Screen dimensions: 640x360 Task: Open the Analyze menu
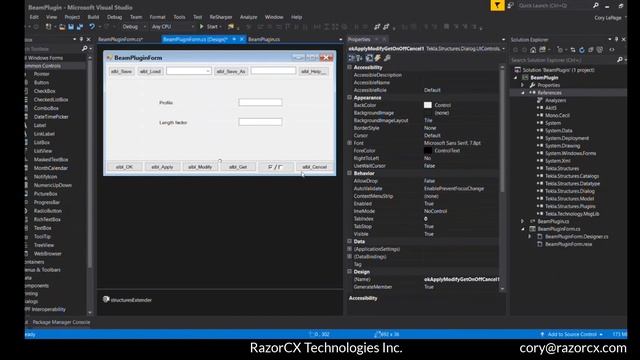[249, 17]
